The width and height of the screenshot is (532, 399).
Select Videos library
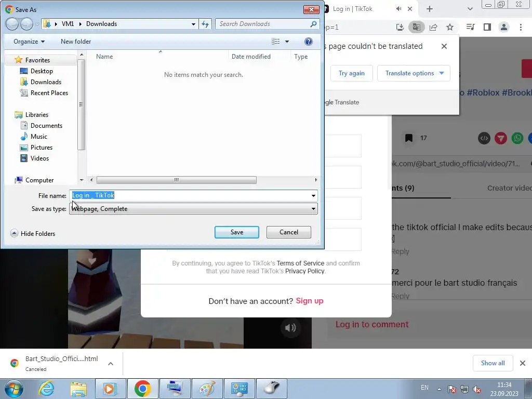(x=39, y=158)
